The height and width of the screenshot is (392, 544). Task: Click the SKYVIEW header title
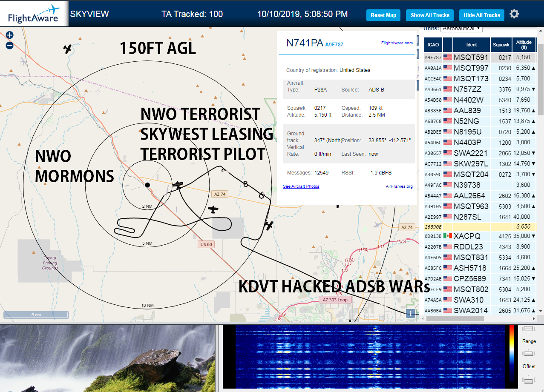89,14
